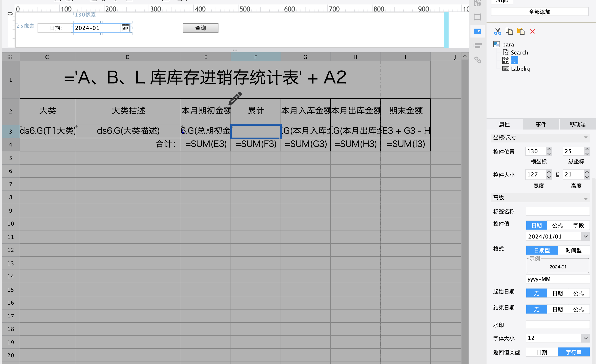Switch to the 事件 tab
The width and height of the screenshot is (596, 364).
pos(541,124)
